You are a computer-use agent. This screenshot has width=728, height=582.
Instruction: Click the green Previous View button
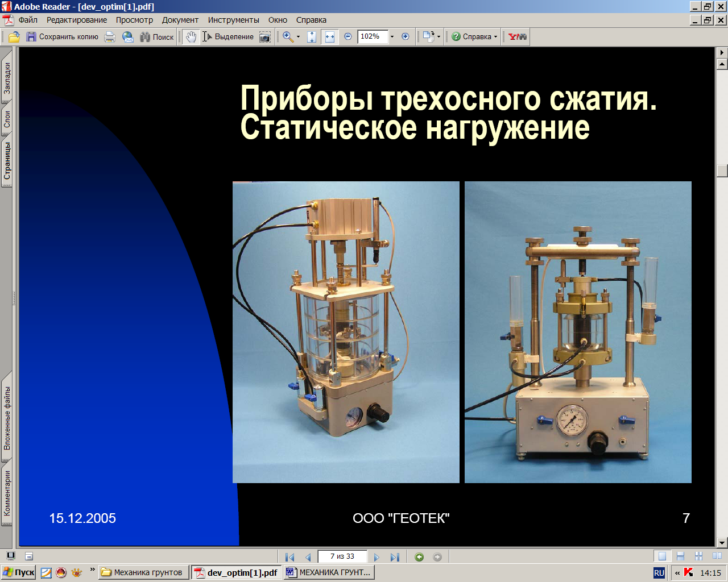(419, 557)
